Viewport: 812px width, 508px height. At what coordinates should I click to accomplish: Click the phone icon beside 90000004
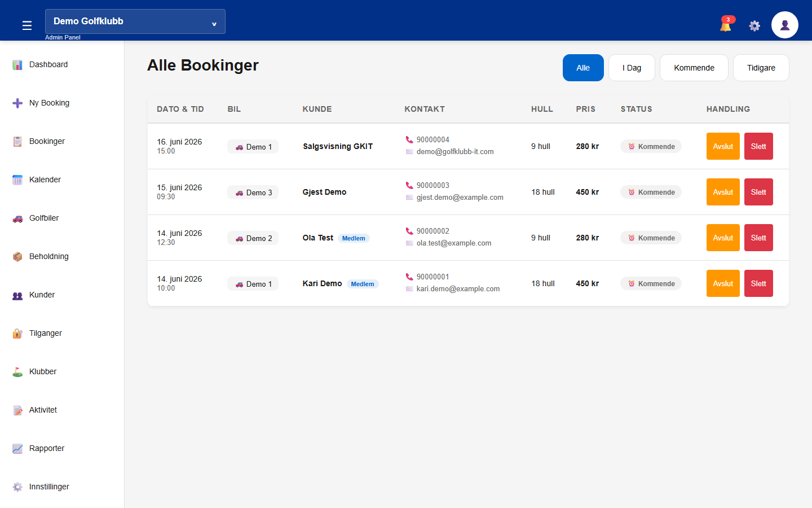coord(409,139)
